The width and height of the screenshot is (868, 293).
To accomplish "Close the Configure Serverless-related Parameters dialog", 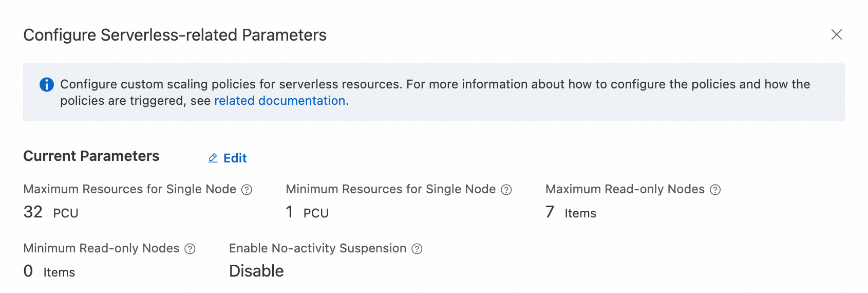I will click(837, 34).
